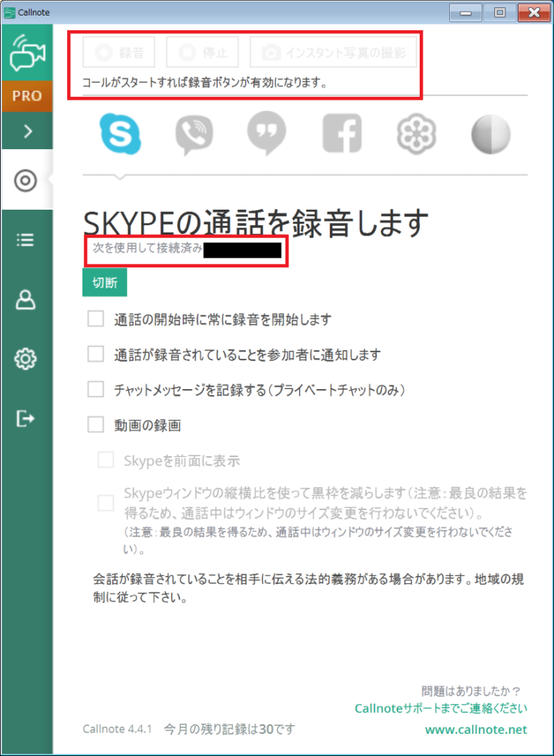Click the Callnote camera logo icon
This screenshot has height=756, width=554.
tap(27, 52)
